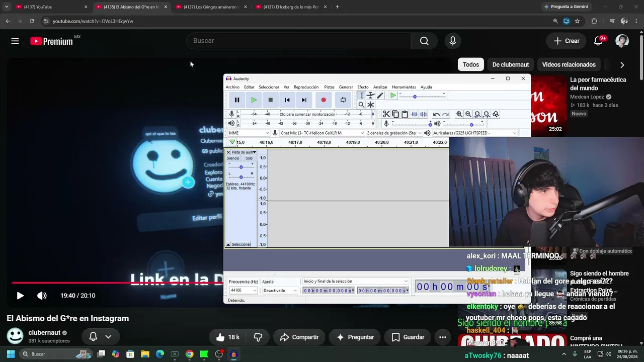Select the Audacity Draw pencil tool
The image size is (644, 362).
coord(380,96)
